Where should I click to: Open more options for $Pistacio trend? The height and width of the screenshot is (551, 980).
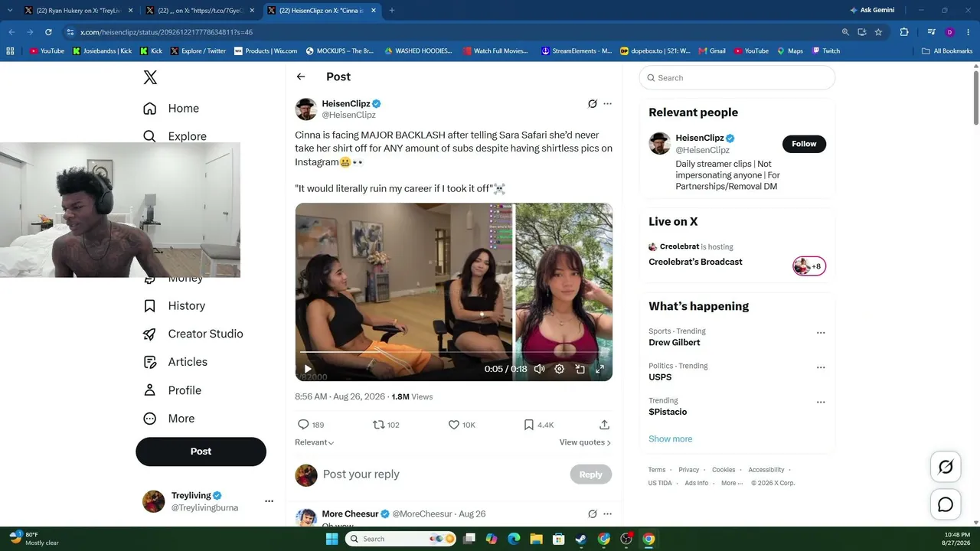[x=821, y=402]
